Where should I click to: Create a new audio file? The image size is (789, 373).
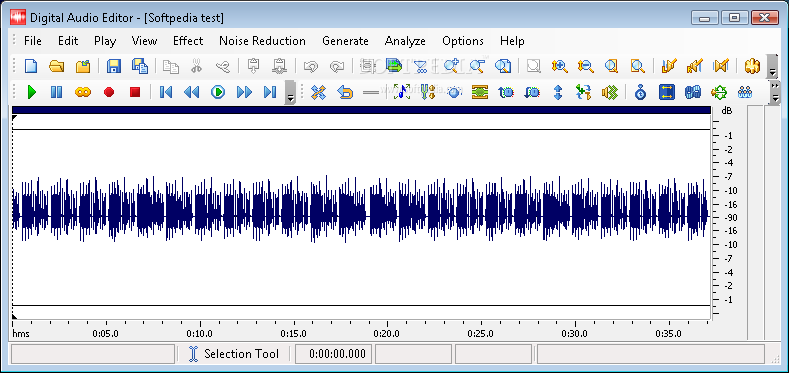pyautogui.click(x=32, y=66)
